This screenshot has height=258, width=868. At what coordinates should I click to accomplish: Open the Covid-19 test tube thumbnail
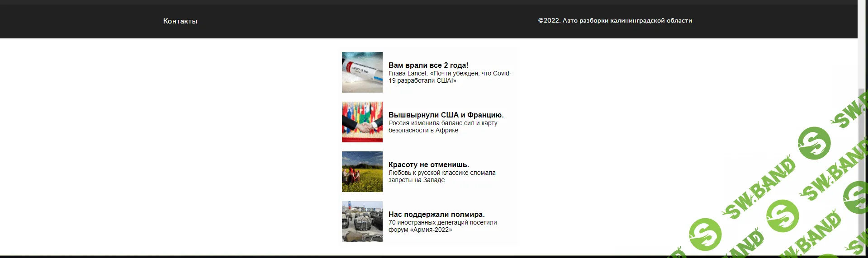click(362, 72)
